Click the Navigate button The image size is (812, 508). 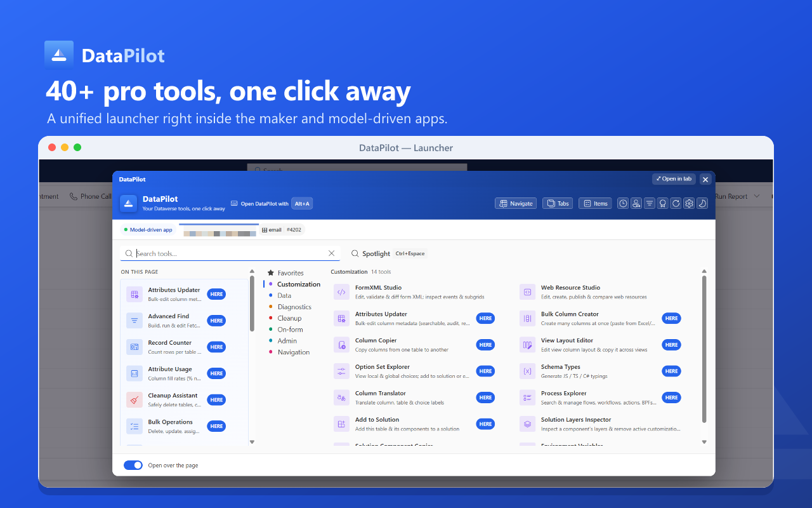point(516,203)
